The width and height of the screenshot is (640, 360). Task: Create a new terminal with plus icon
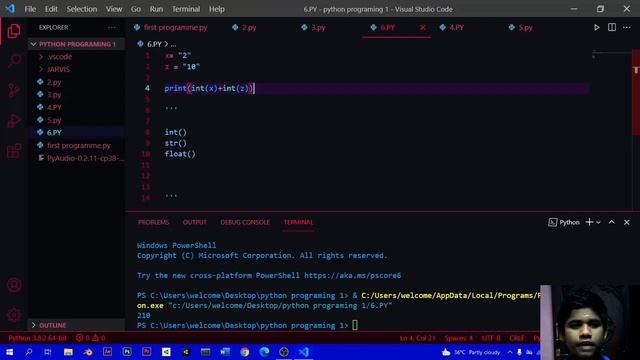point(589,222)
